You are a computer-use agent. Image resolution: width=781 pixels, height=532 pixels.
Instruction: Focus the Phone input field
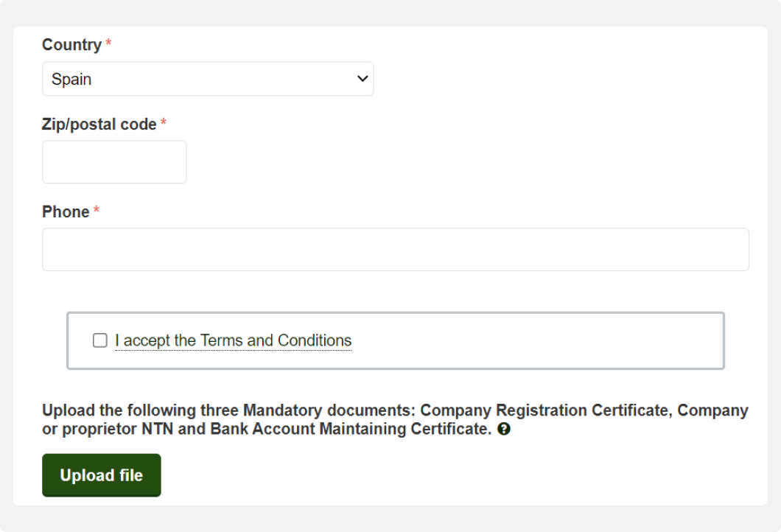tap(395, 250)
